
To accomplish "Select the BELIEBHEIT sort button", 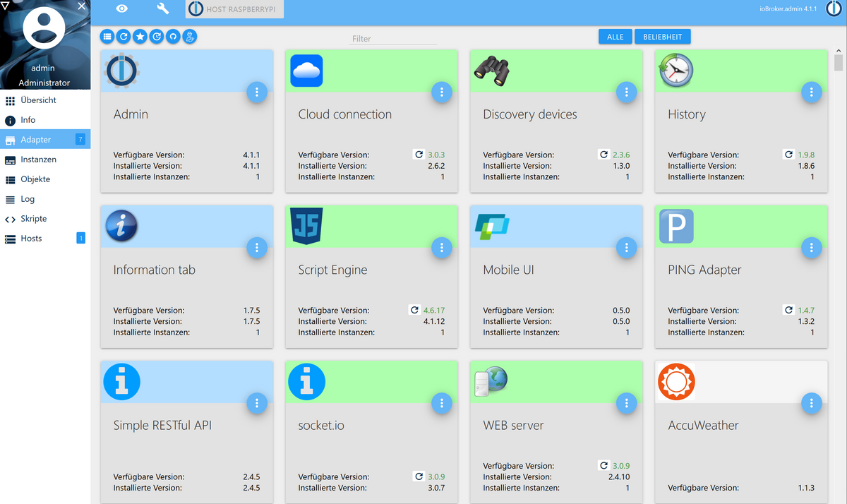I will click(x=662, y=37).
